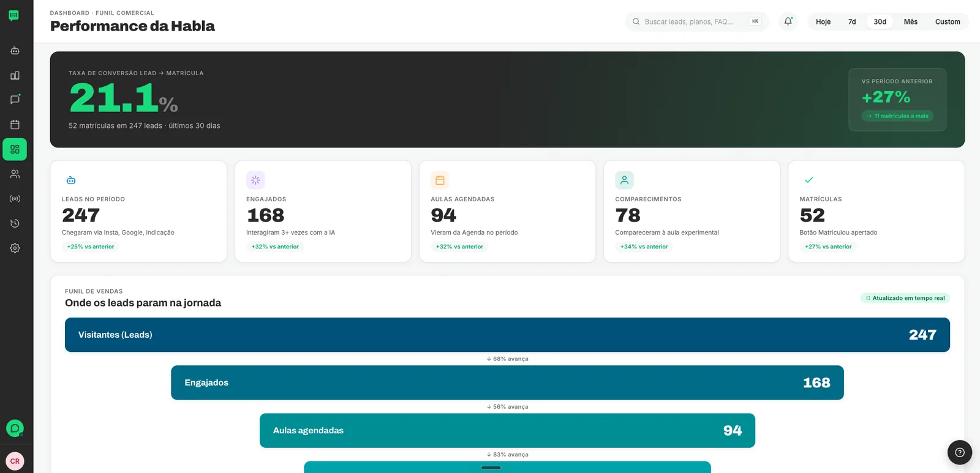Click Chegaram via Insta, Google, indicação text
Viewport: 980px width, 473px height.
(118, 233)
